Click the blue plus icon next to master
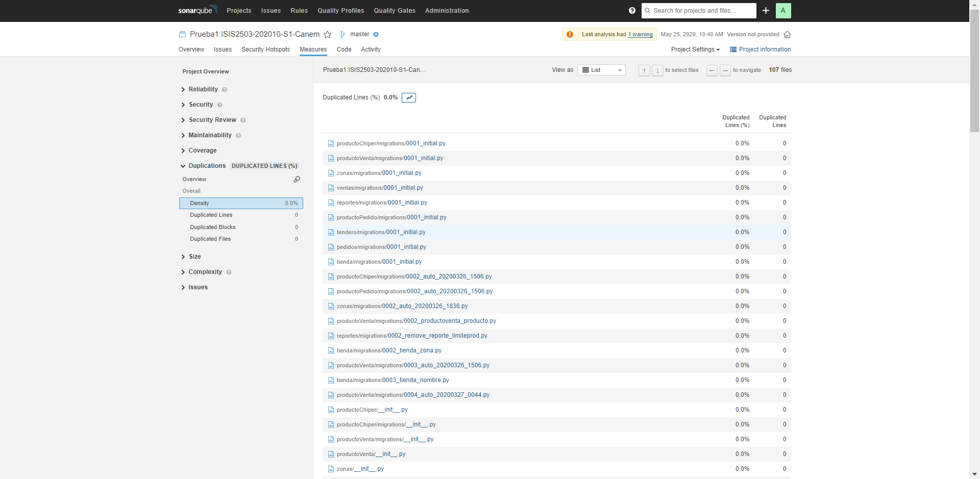Screen dimensions: 980x479 point(376,35)
